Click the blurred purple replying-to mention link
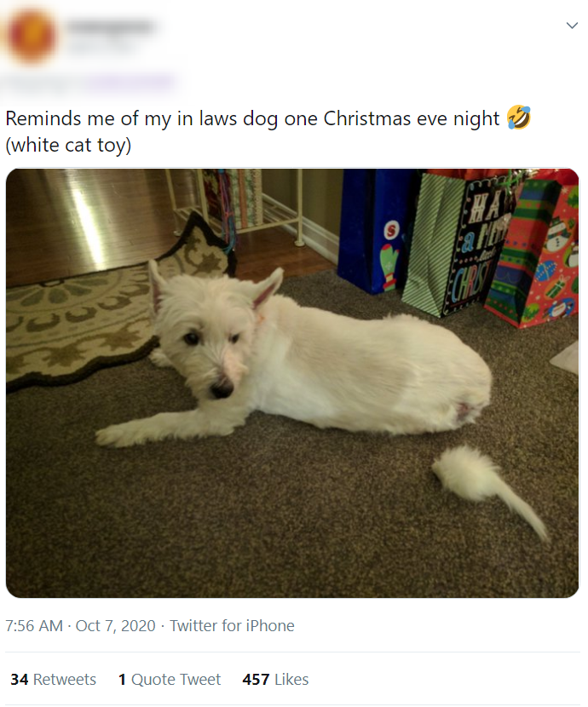Viewport: 588px width, 707px height. (131, 83)
